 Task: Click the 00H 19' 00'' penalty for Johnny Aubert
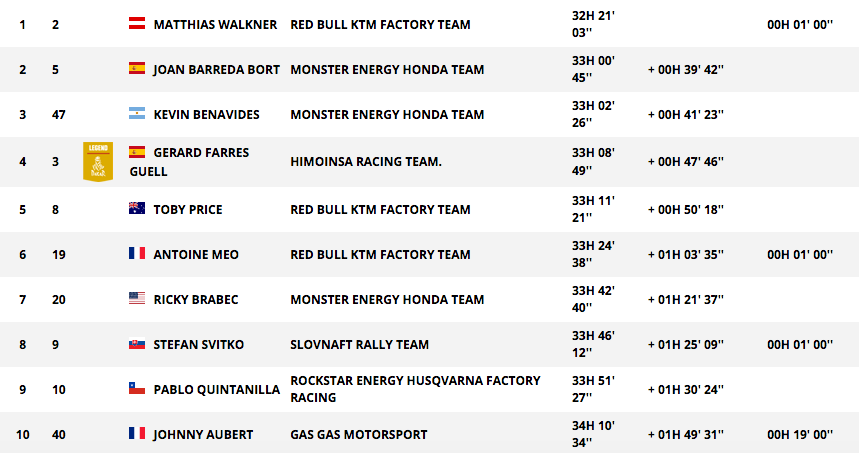pyautogui.click(x=800, y=434)
